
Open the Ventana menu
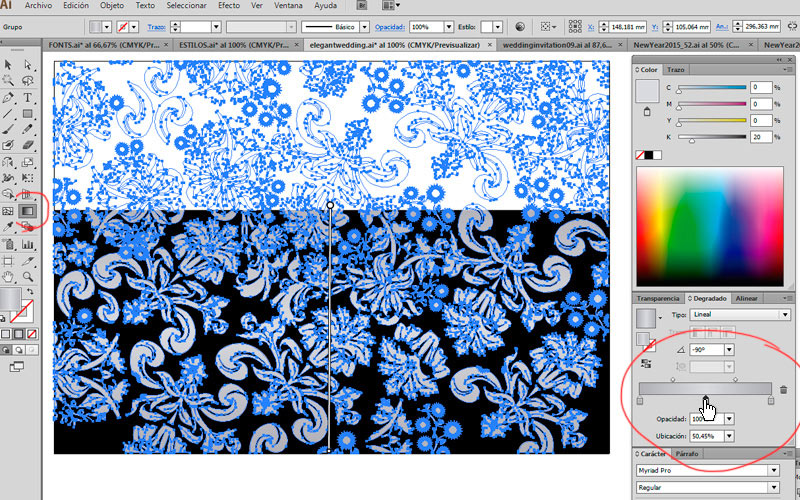point(288,6)
